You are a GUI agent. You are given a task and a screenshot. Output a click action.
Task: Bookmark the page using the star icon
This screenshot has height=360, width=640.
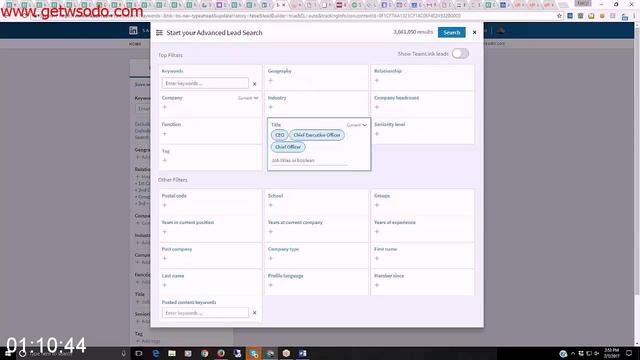tap(559, 16)
